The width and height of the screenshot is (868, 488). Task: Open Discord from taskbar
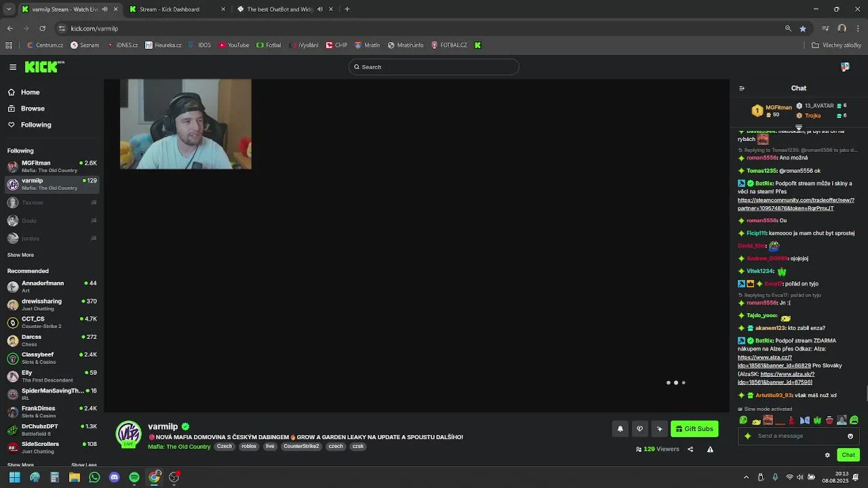(x=114, y=477)
